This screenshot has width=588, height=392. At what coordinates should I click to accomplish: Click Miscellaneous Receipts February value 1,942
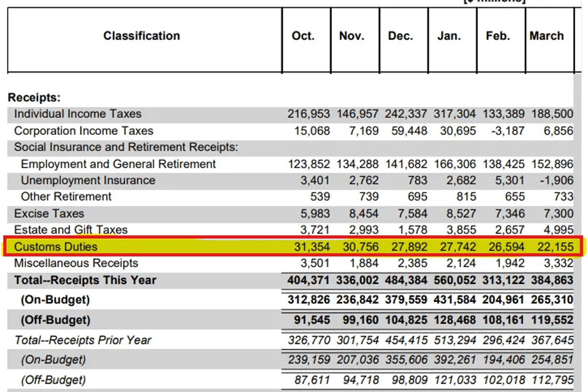pos(510,263)
